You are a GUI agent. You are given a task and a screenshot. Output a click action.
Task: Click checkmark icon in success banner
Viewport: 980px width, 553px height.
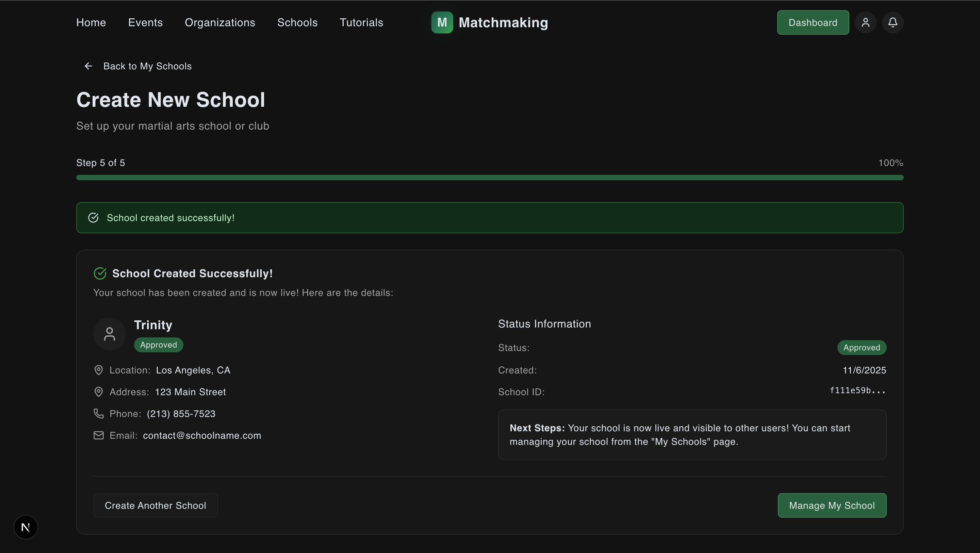93,218
